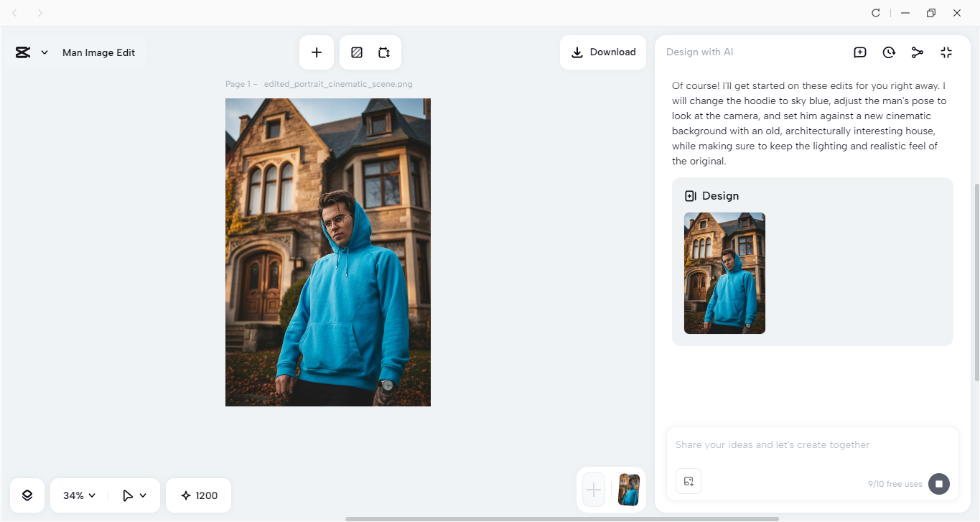Reload the page in the browser
980x522 pixels.
[876, 12]
